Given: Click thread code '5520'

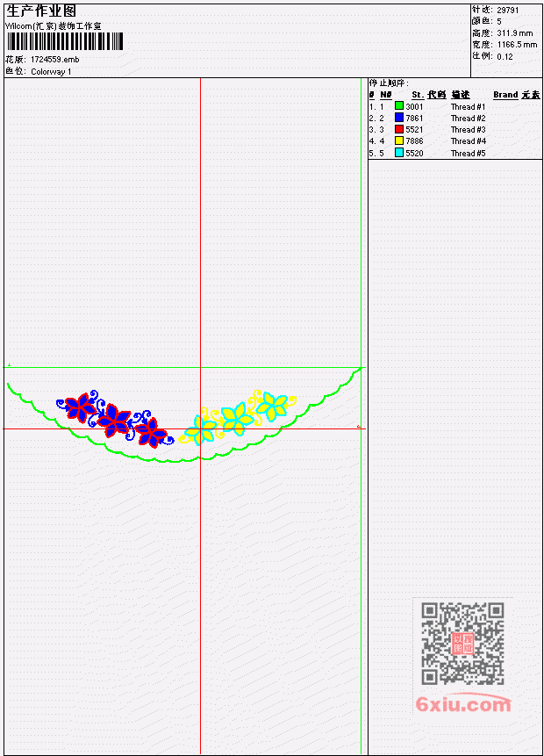Looking at the screenshot, I should (x=414, y=154).
